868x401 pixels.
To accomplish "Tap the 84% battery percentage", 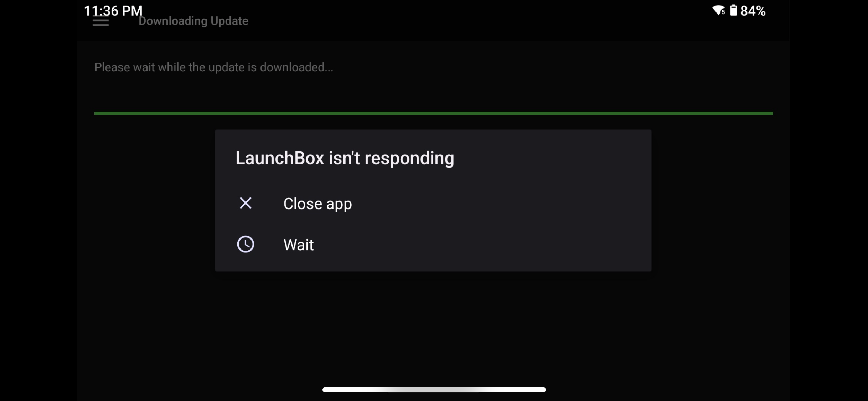I will click(753, 11).
